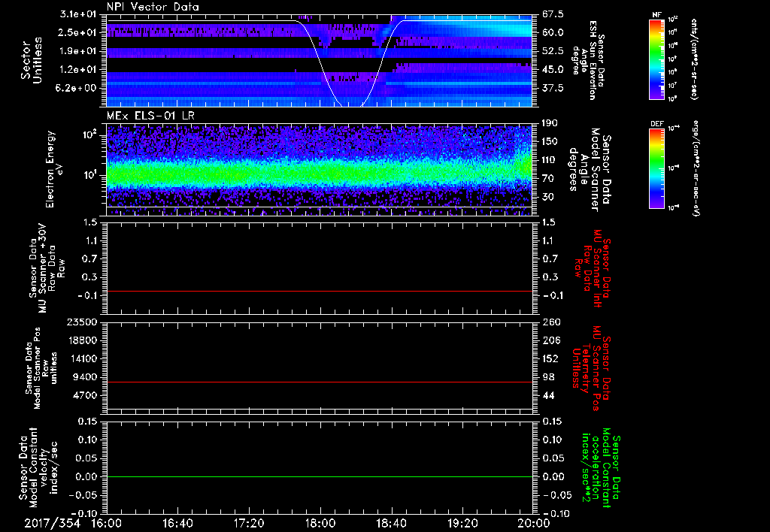Click the '150' scanner angle tick value

tap(550, 142)
